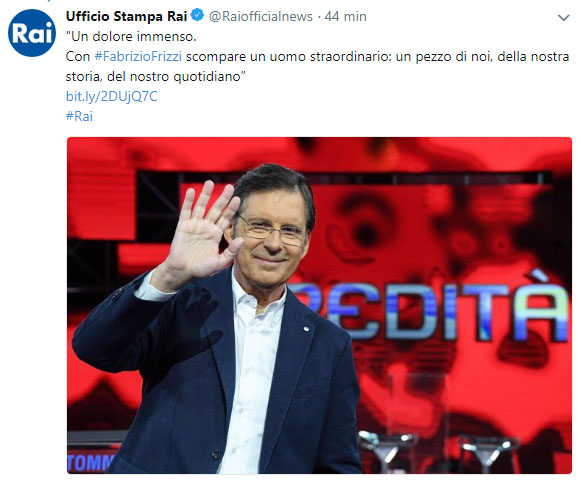Follow the #FabrizioFrizzi hashtag
583x482 pixels.
pyautogui.click(x=138, y=57)
